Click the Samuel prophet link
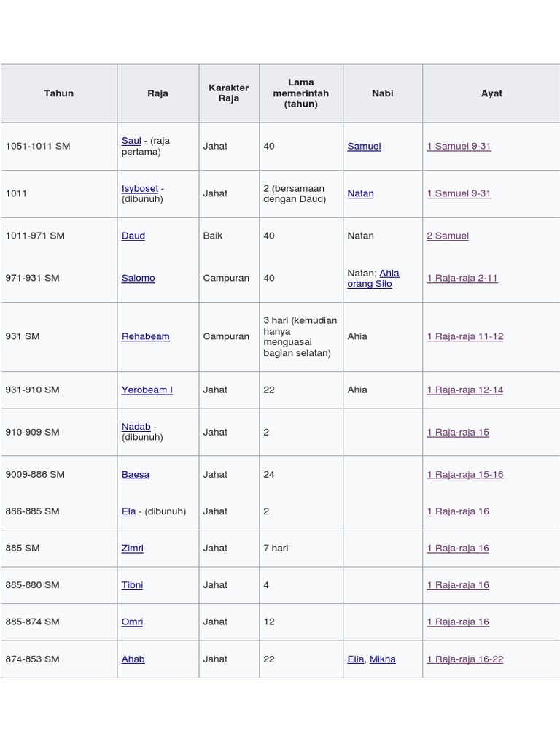 (x=364, y=146)
